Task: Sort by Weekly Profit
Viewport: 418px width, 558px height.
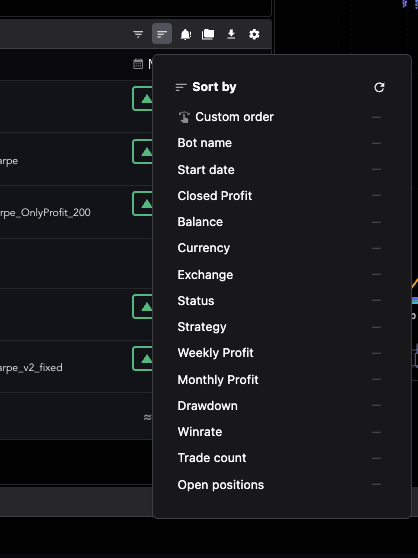Action: (x=216, y=353)
